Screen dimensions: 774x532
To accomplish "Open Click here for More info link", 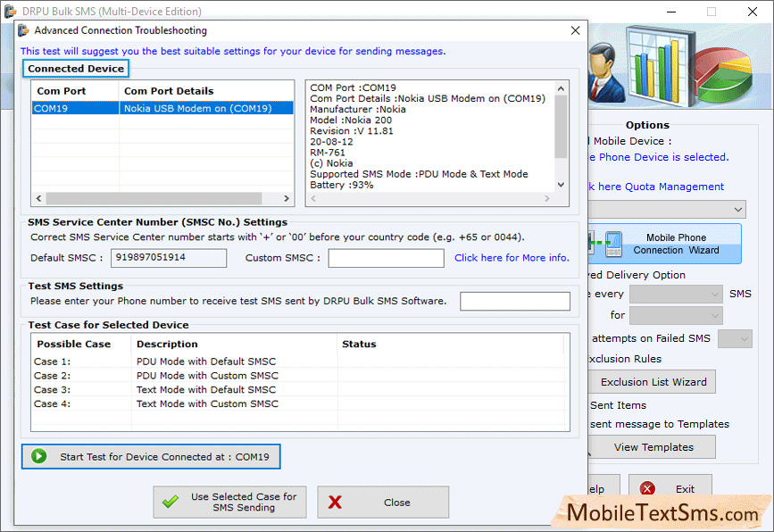I will tap(512, 258).
